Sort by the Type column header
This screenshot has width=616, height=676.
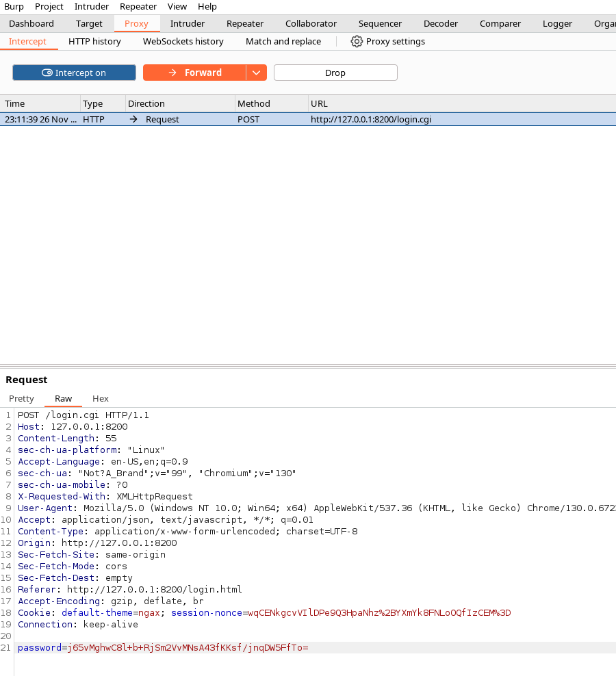tap(103, 103)
